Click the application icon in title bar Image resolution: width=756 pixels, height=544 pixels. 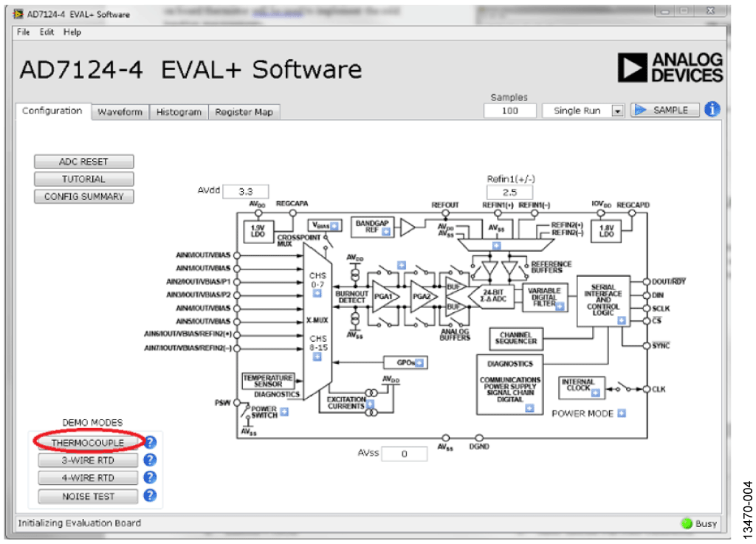18,14
